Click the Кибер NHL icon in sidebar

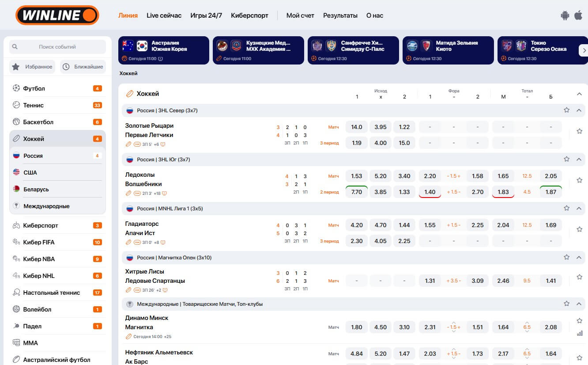click(16, 276)
